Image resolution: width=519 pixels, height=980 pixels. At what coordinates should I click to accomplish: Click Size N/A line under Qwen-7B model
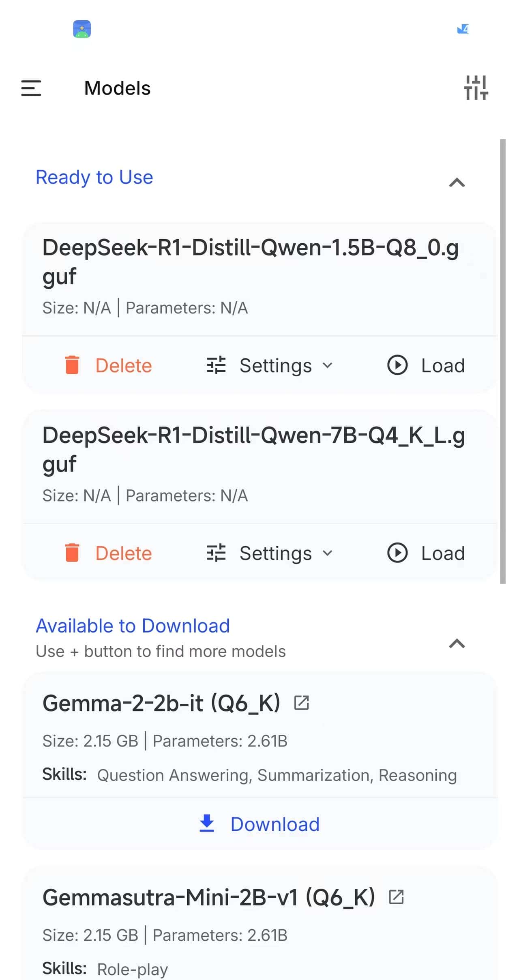pyautogui.click(x=145, y=496)
